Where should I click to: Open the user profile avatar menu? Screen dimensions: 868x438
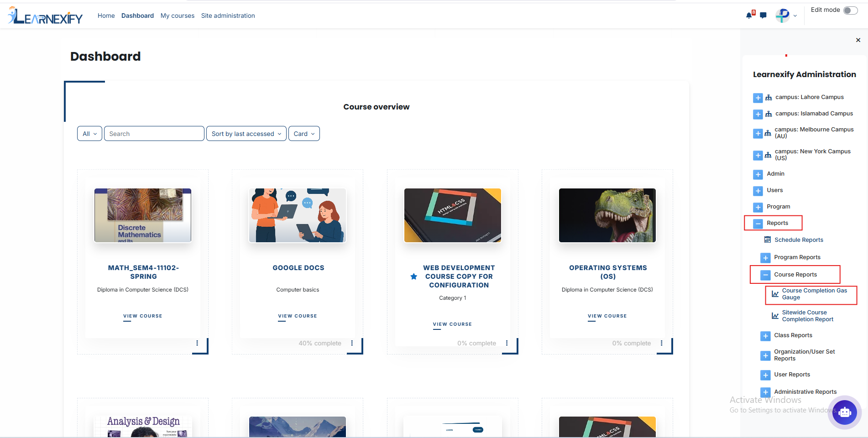pos(783,16)
